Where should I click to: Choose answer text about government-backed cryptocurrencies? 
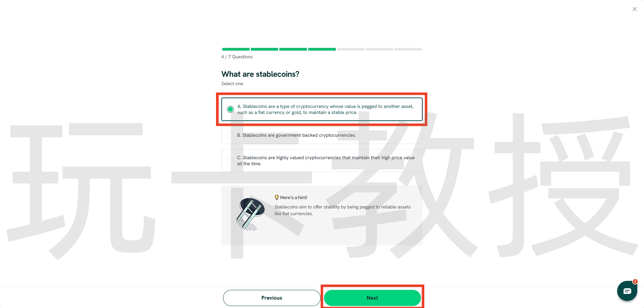297,135
